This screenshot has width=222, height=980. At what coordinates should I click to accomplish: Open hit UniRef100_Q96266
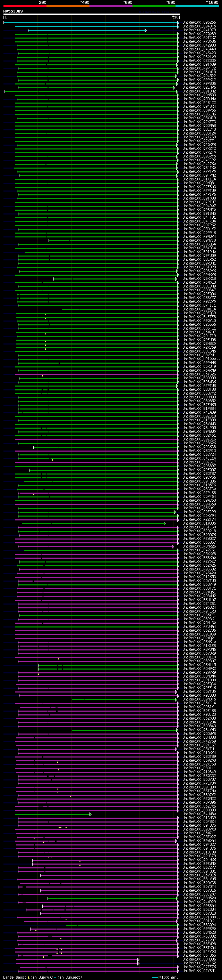pos(199,23)
